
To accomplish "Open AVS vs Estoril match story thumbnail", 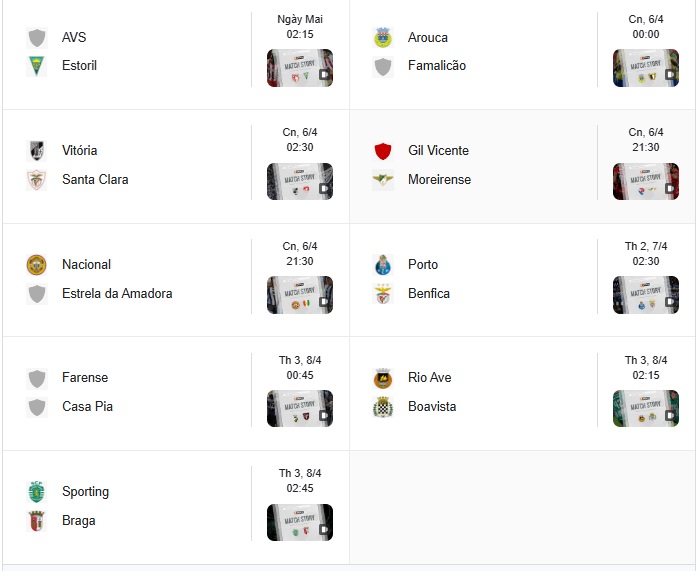I will (300, 68).
